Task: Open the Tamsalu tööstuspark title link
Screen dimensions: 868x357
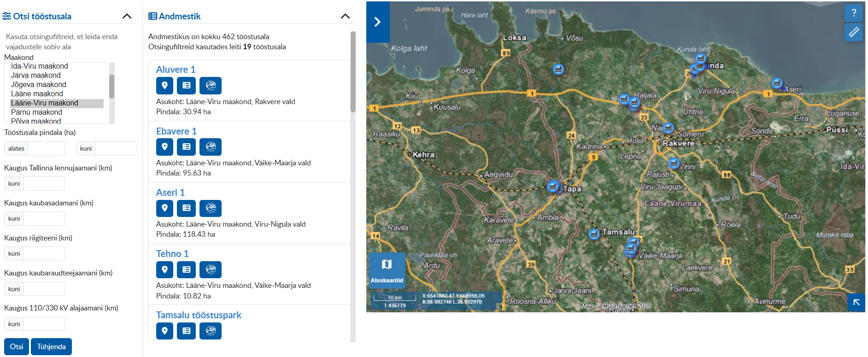Action: point(199,315)
